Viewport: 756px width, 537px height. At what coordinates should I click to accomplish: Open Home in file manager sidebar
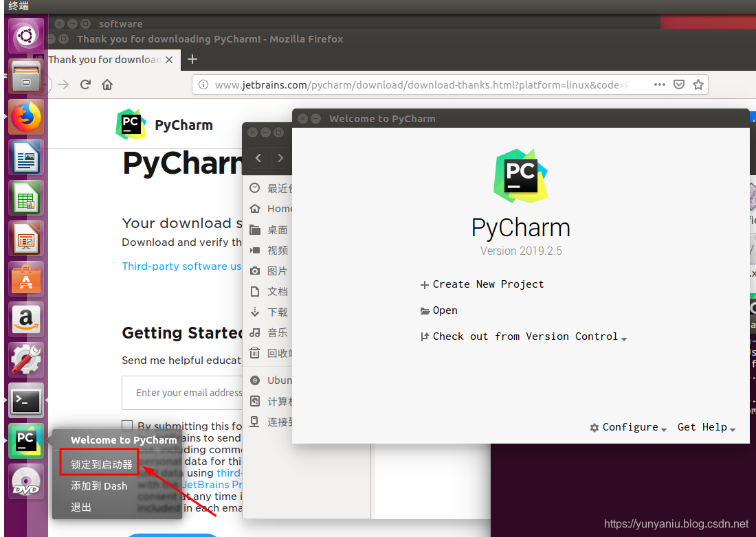[270, 209]
